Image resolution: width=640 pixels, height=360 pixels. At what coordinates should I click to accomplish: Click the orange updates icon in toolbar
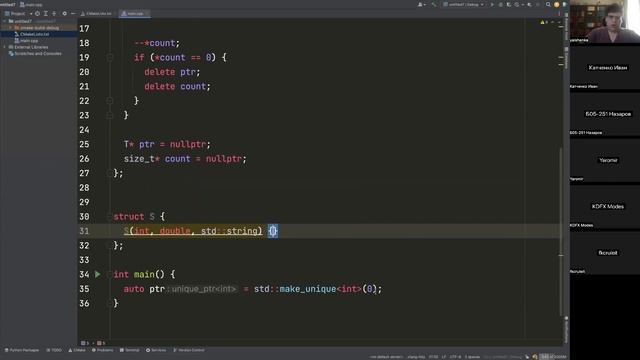(x=556, y=4)
